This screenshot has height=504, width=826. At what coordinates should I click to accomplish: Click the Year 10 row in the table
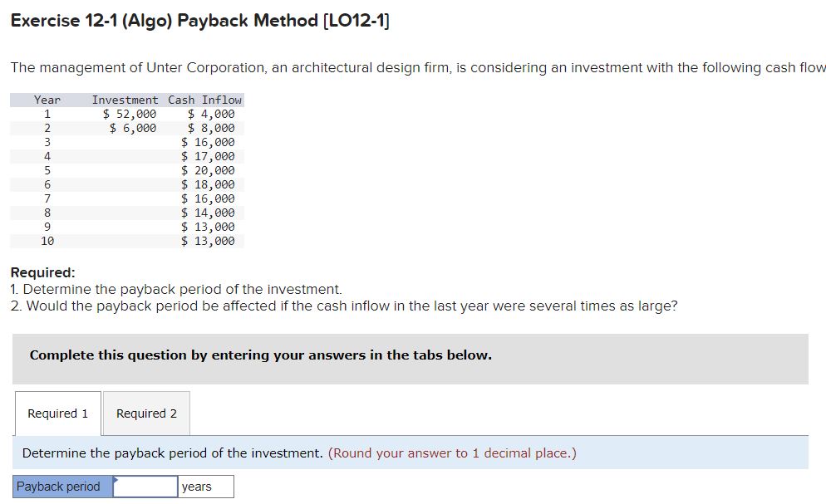click(47, 241)
